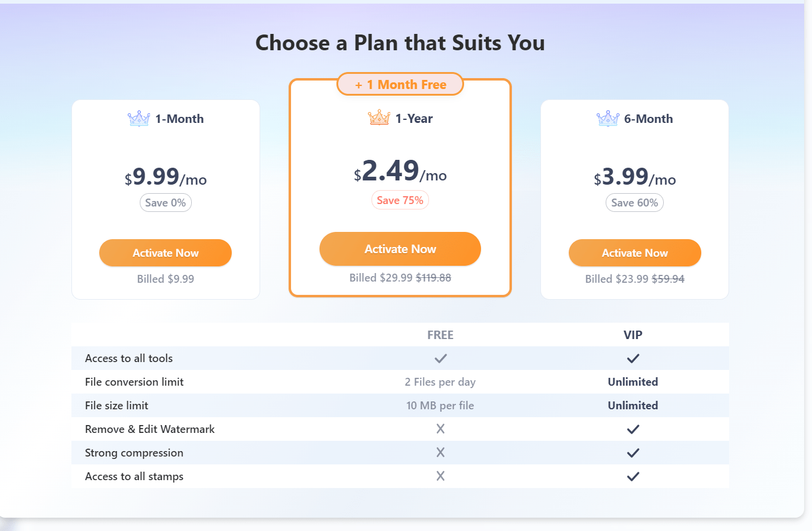Screen dimensions: 812x531
Task: Click the crown icon beside 1-Month
Action: point(139,119)
